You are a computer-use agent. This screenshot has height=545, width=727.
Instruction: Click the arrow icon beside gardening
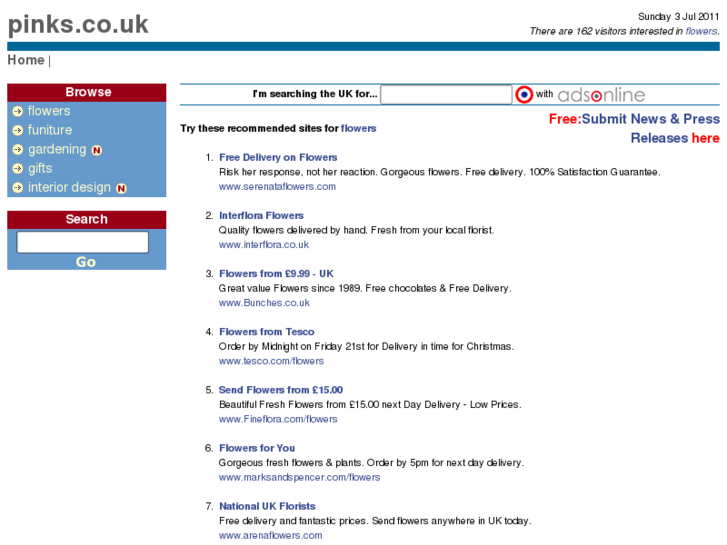(x=18, y=149)
